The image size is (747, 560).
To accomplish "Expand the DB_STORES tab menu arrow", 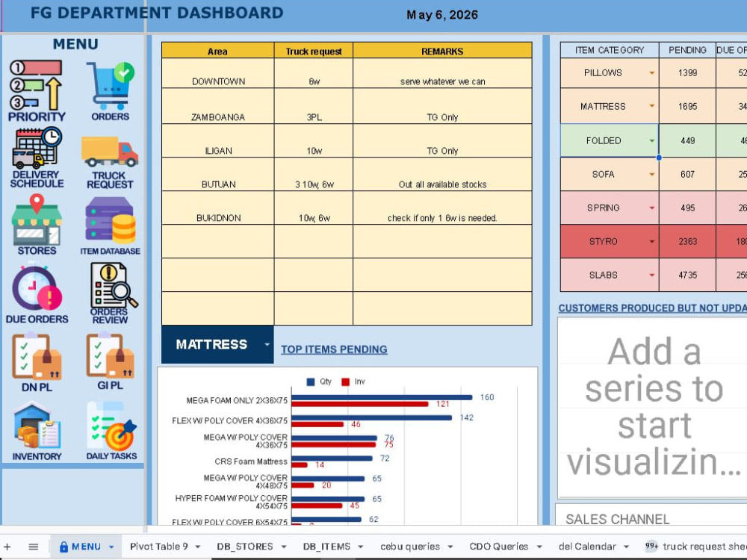I will (283, 547).
